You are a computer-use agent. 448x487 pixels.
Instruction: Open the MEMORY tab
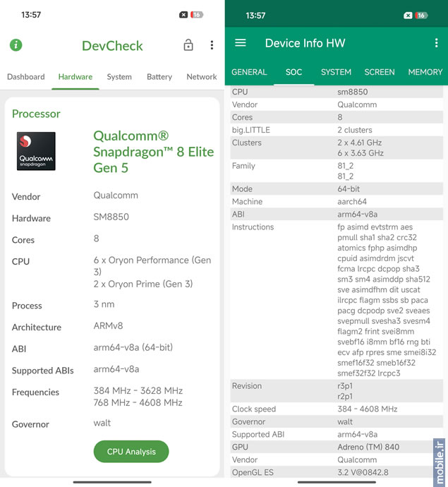point(425,72)
